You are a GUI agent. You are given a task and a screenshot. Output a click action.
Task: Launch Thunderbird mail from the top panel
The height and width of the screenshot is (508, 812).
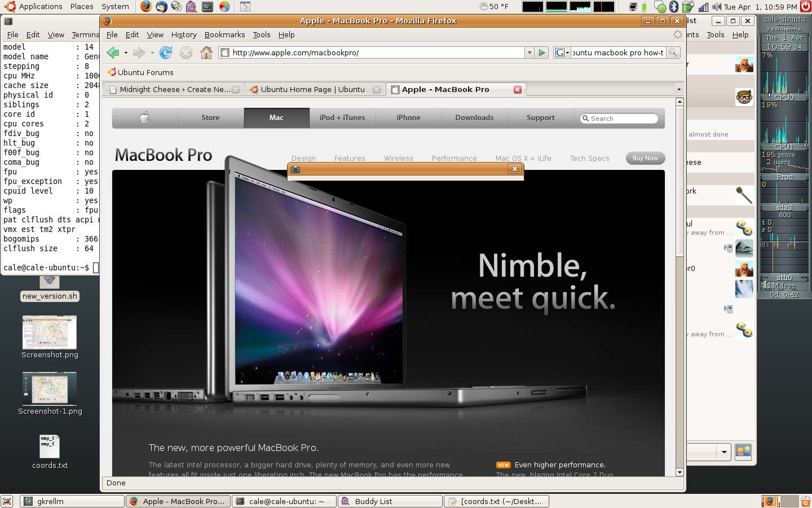pos(161,7)
